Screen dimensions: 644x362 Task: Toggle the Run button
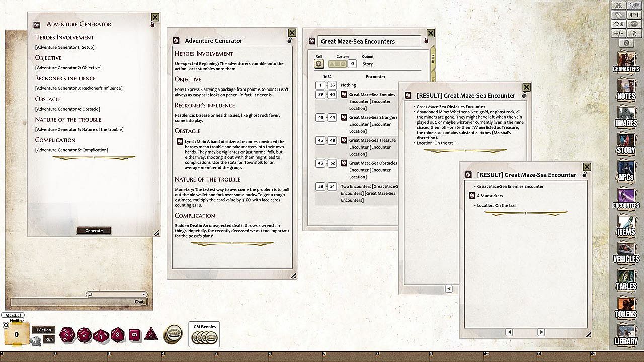49,339
